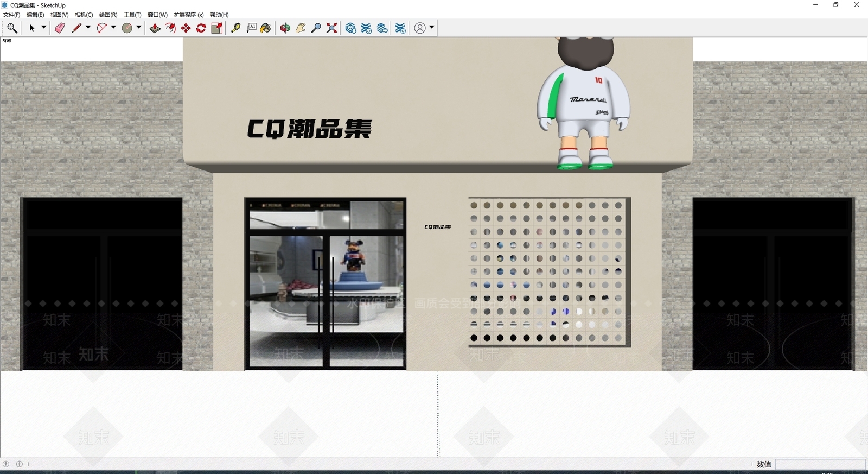This screenshot has height=474, width=868.
Task: Click the user account sign-in icon
Action: coord(420,28)
